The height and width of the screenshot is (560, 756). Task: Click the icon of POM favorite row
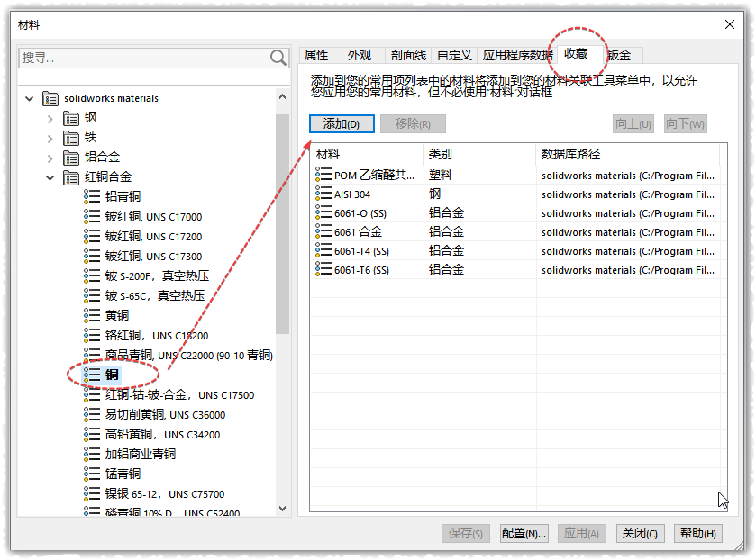(x=323, y=174)
